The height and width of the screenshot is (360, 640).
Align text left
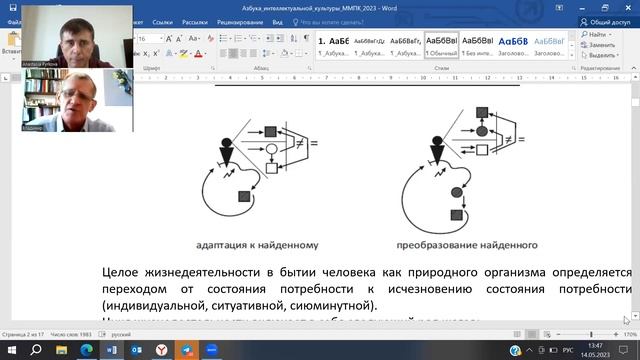(223, 53)
